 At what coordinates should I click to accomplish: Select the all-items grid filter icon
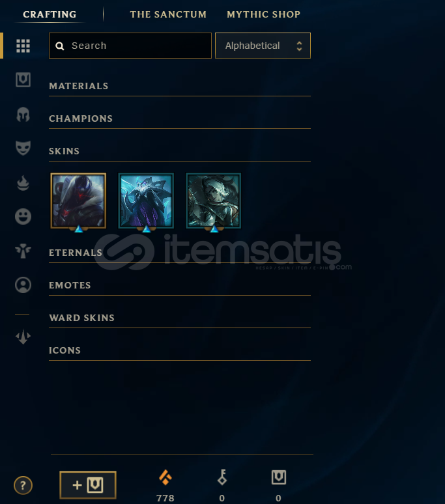pyautogui.click(x=23, y=46)
